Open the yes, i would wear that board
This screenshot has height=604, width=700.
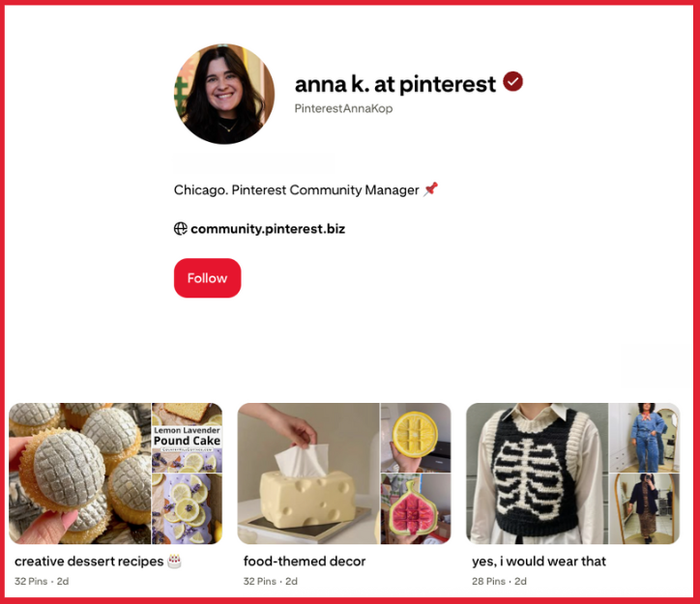coord(539,561)
